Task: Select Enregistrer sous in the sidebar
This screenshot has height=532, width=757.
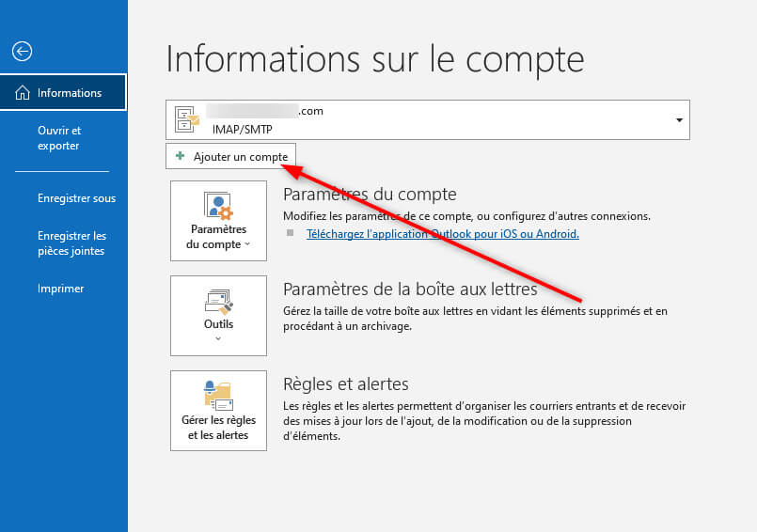Action: pos(77,198)
